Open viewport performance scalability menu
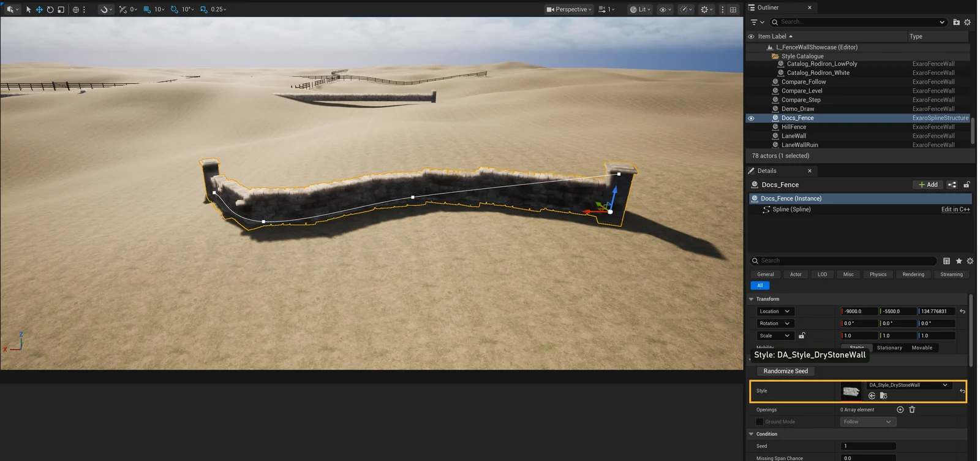 click(x=686, y=9)
